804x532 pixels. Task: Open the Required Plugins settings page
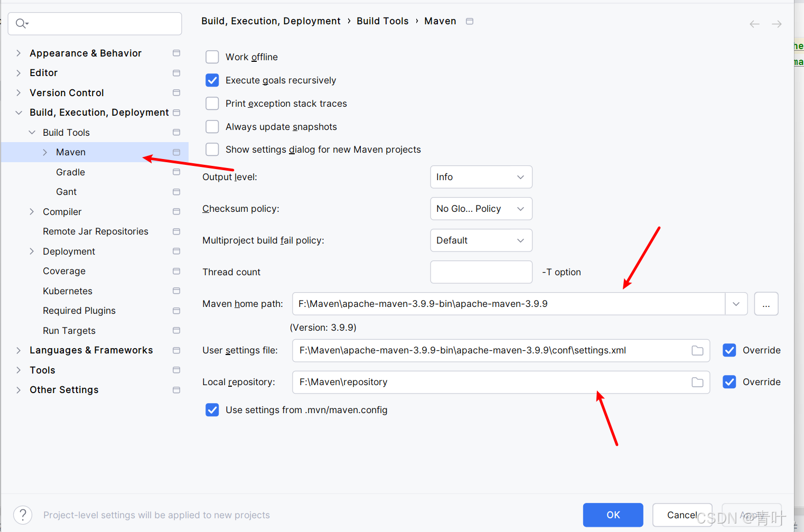point(79,311)
